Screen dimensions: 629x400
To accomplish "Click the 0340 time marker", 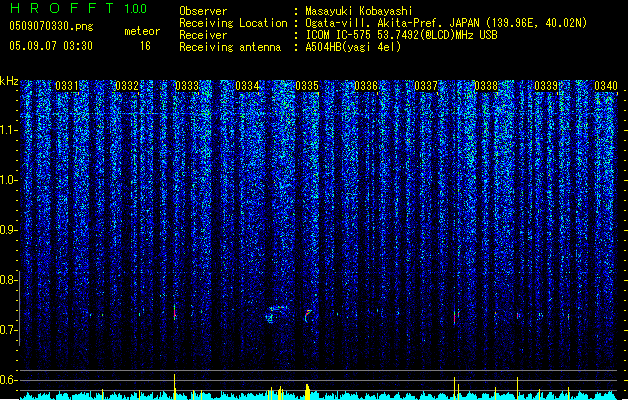I will tap(606, 86).
